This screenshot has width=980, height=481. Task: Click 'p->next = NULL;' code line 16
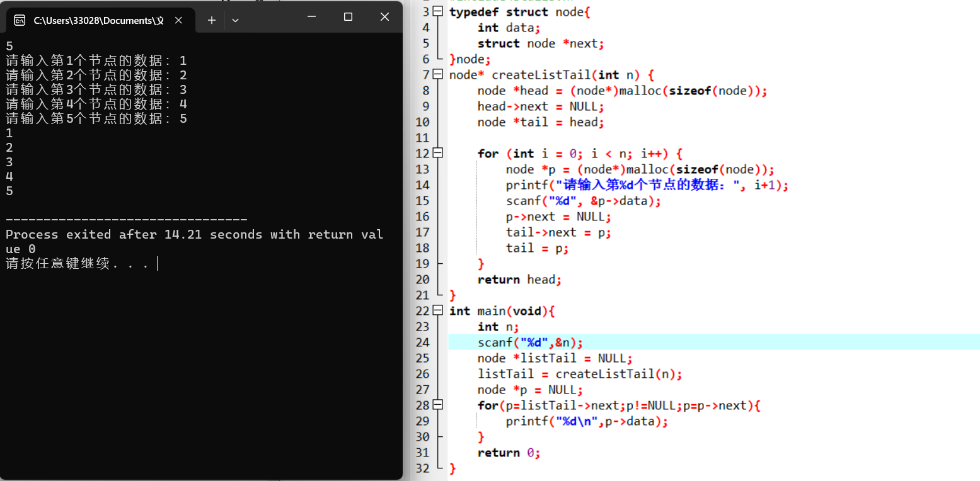pos(558,217)
